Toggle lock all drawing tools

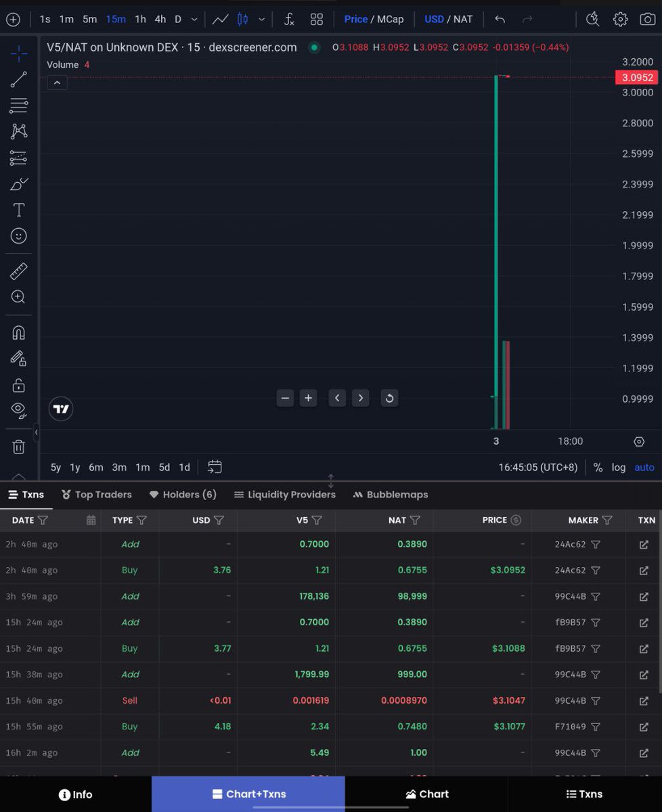[x=19, y=385]
